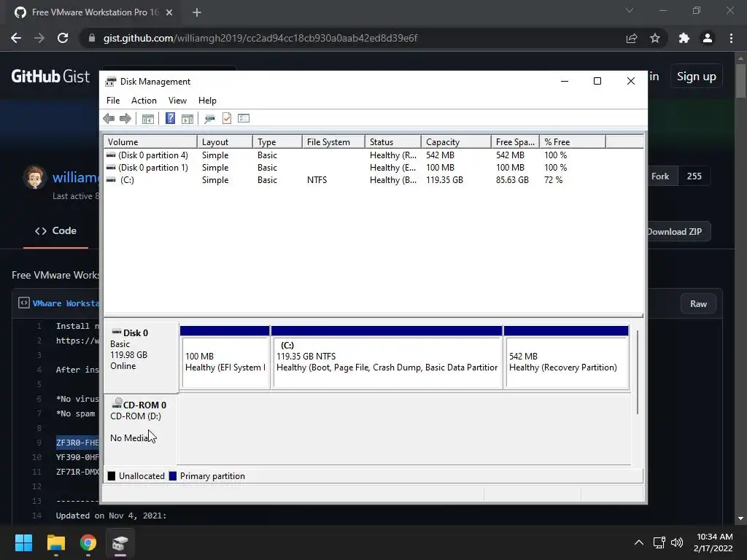The width and height of the screenshot is (747, 560).
Task: Click share page icon in address bar
Action: (x=632, y=38)
